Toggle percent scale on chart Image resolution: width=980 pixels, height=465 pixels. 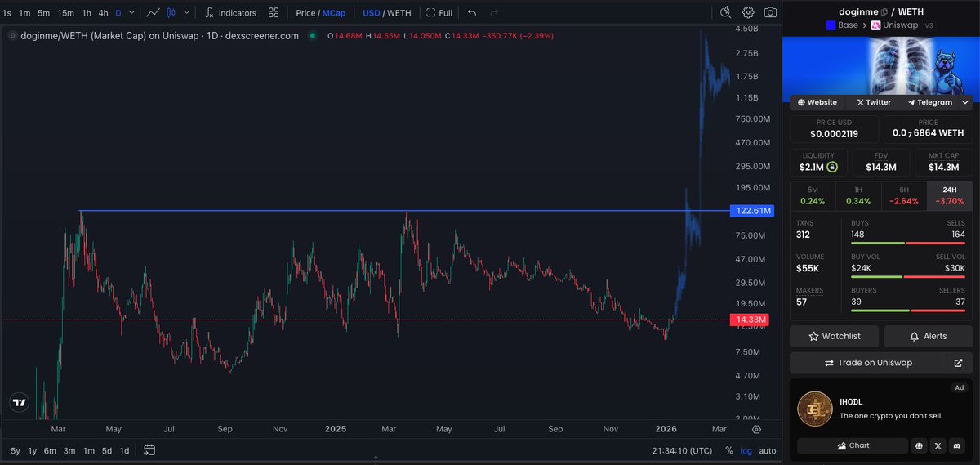pyautogui.click(x=729, y=450)
